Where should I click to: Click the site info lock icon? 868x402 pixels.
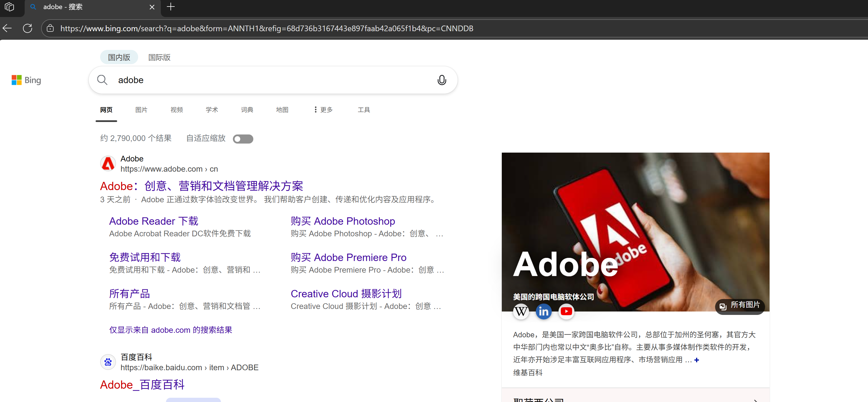[50, 28]
